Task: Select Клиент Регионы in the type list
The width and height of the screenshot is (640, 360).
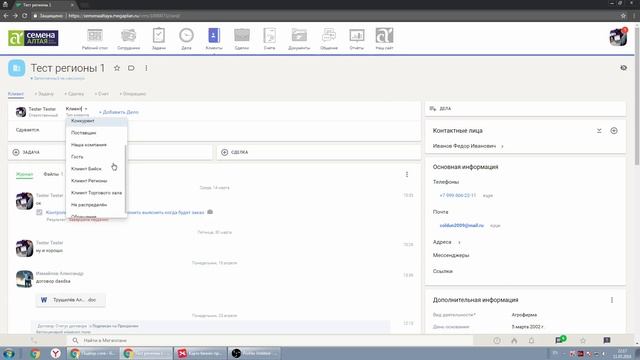Action: pyautogui.click(x=96, y=181)
